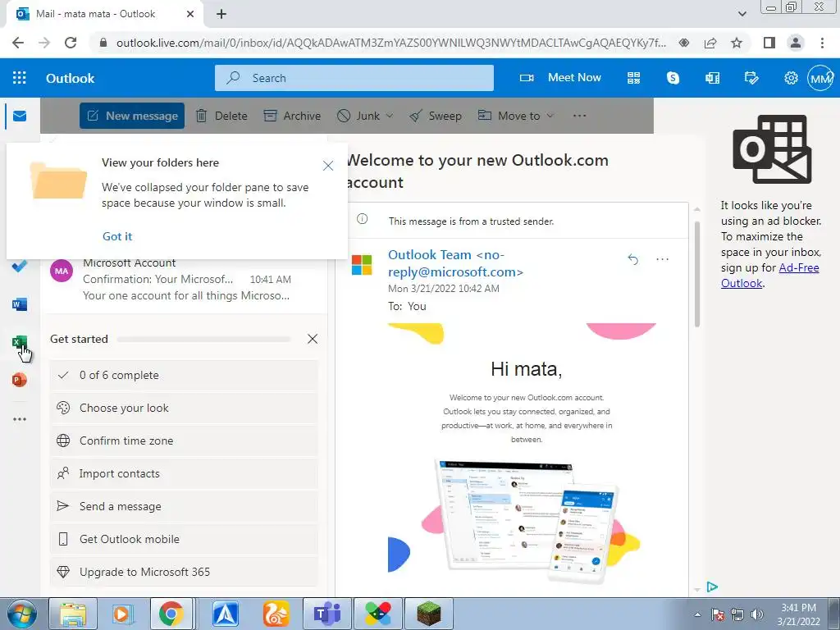The width and height of the screenshot is (840, 630).
Task: Select Choose your look task
Action: pos(184,408)
